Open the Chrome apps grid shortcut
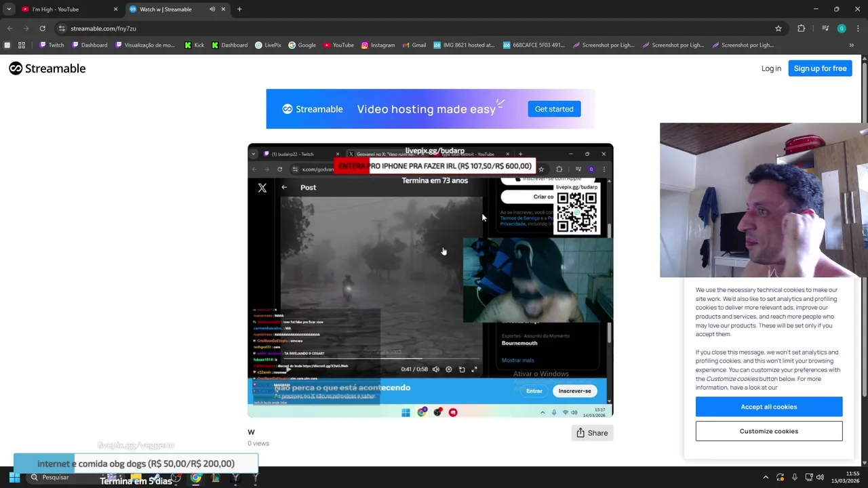 pos(22,45)
